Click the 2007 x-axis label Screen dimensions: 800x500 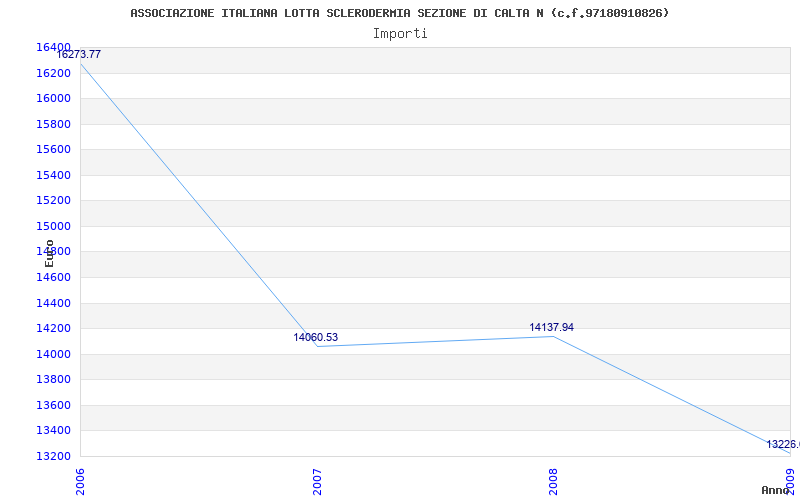[317, 482]
